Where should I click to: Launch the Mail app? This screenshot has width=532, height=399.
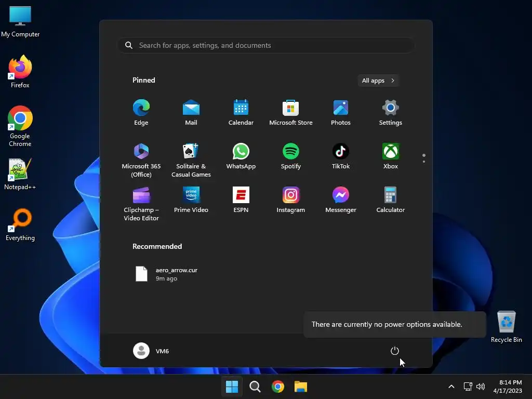pos(191,113)
